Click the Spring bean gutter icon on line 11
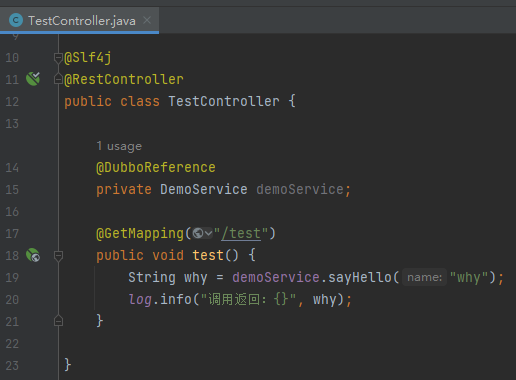 click(33, 79)
